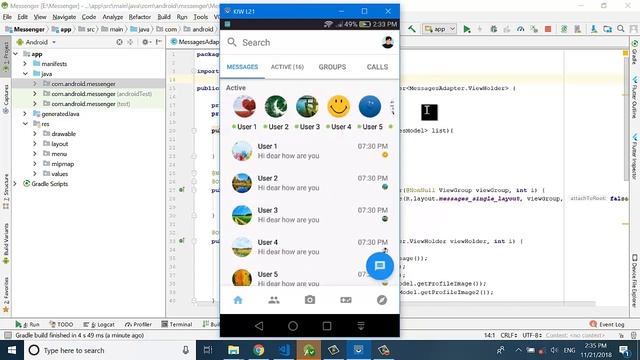Viewport: 640px width, 360px height.
Task: Click the Windows Start button
Action: [x=12, y=350]
